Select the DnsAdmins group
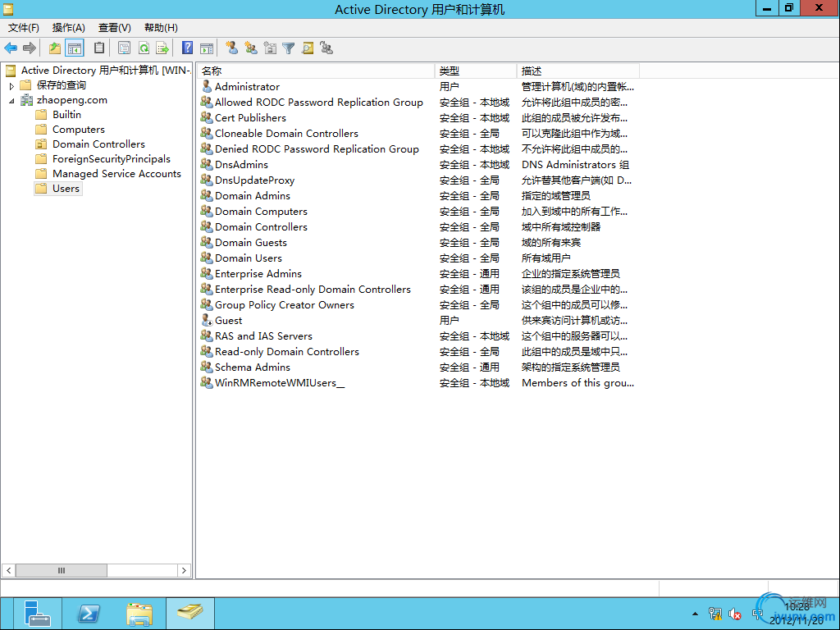The height and width of the screenshot is (630, 840). [241, 164]
